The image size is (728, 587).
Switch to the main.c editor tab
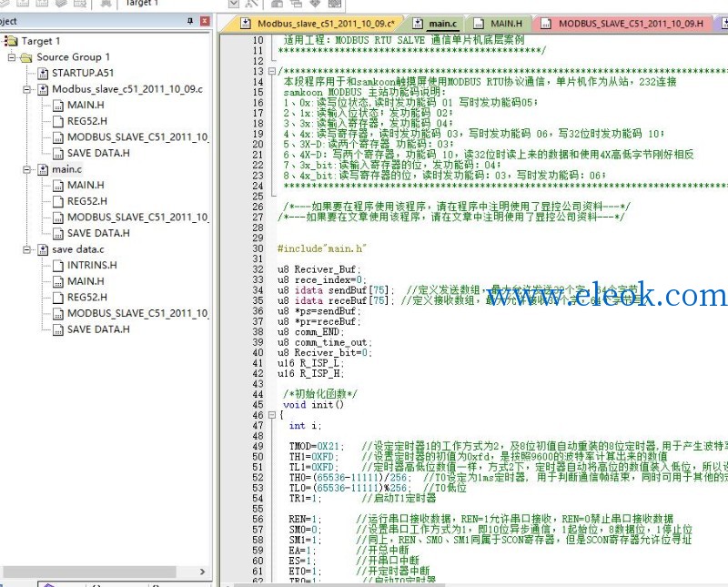(436, 24)
